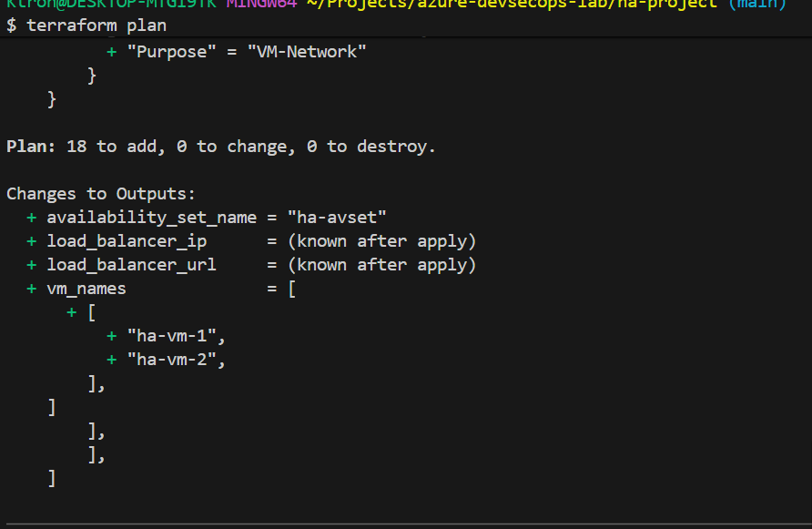Screen dimensions: 812x529
Task: Click the "terraform plan" command text
Action: pyautogui.click(x=96, y=25)
